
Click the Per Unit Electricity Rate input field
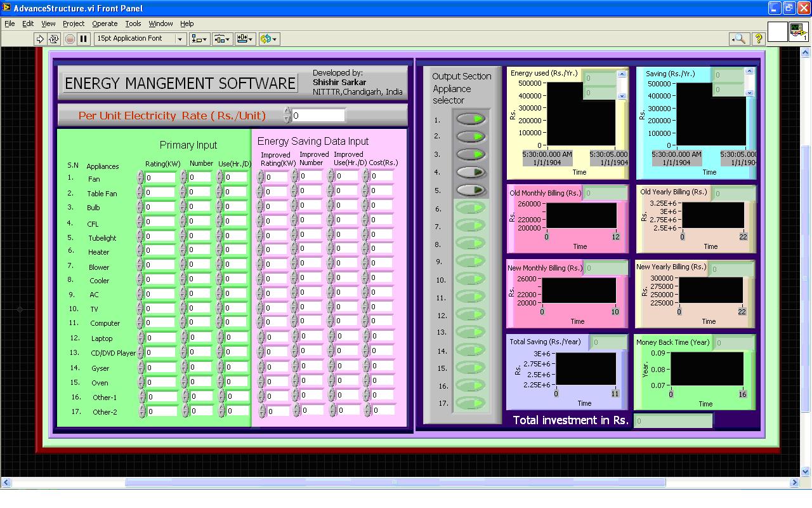coord(318,116)
